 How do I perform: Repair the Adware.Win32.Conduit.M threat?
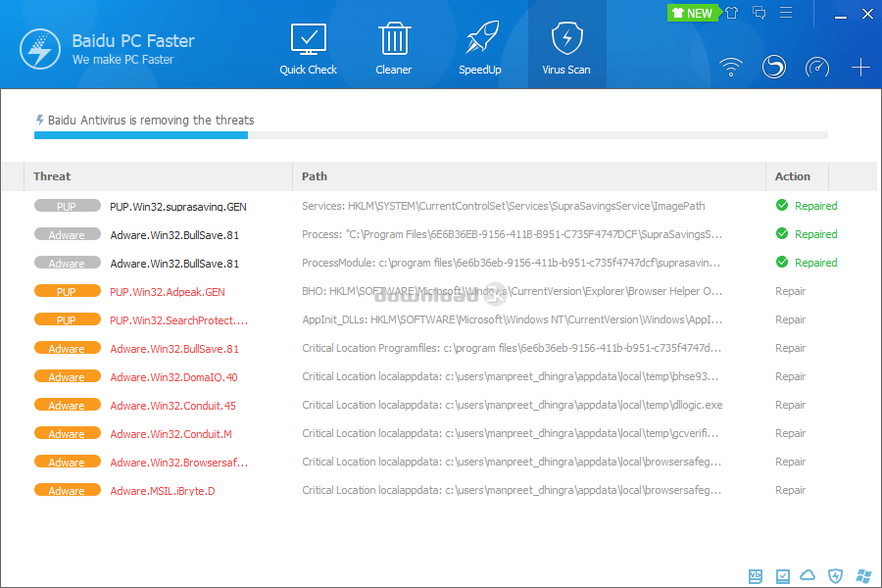tap(790, 433)
